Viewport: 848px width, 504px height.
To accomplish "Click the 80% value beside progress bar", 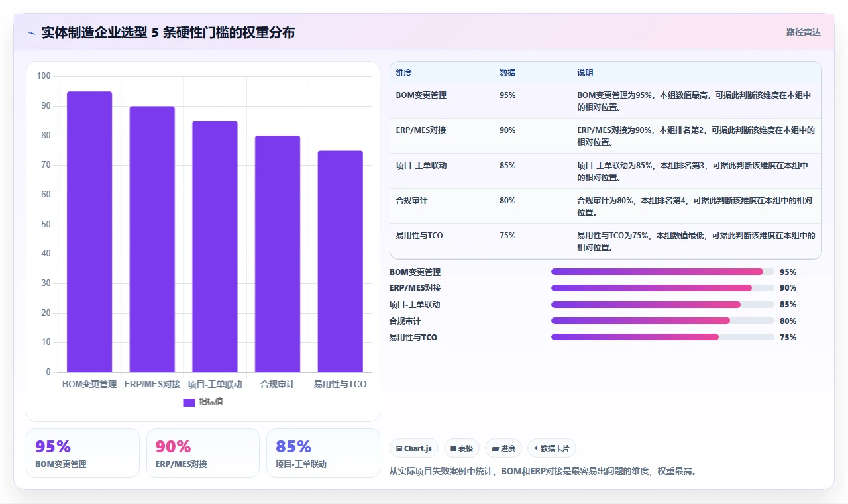I will [x=788, y=321].
